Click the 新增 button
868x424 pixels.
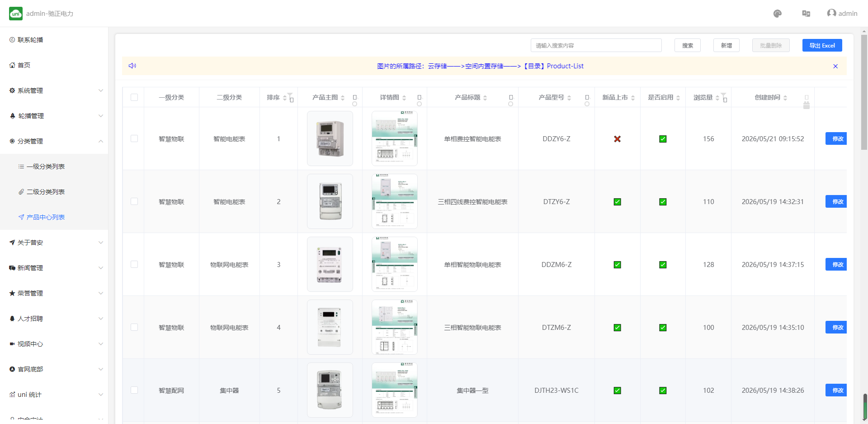click(726, 45)
